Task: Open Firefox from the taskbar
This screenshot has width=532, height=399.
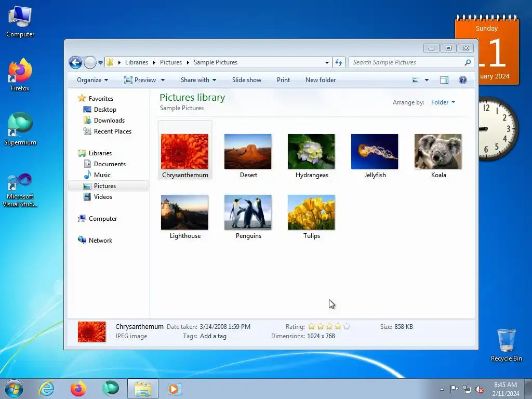Action: 78,389
